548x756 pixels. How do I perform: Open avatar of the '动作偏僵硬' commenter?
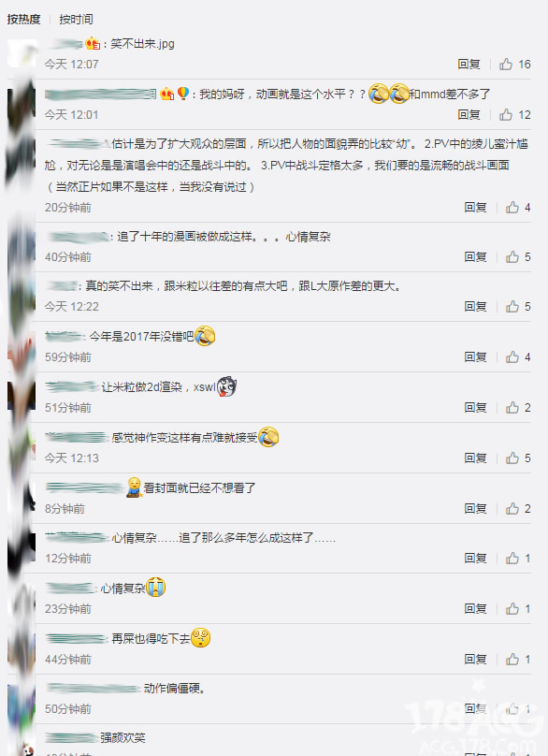[x=22, y=698]
